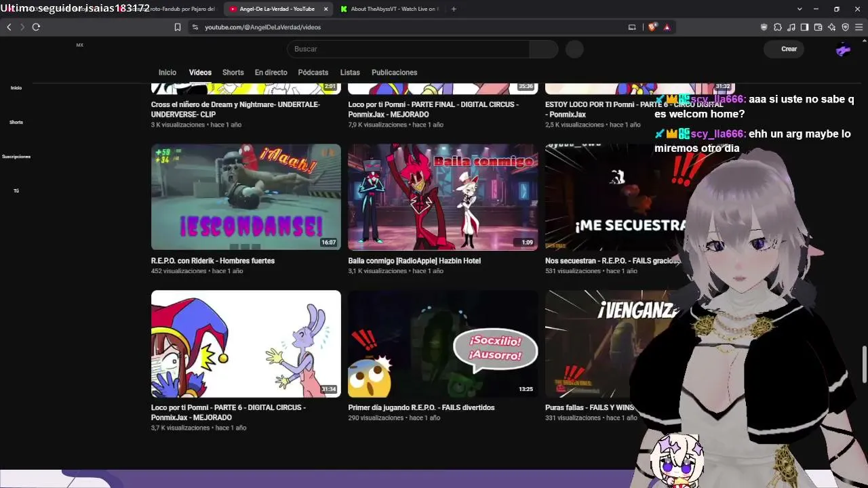Click the '3,1 K visualizaciones' view count text
Image resolution: width=868 pixels, height=488 pixels.
tap(377, 271)
